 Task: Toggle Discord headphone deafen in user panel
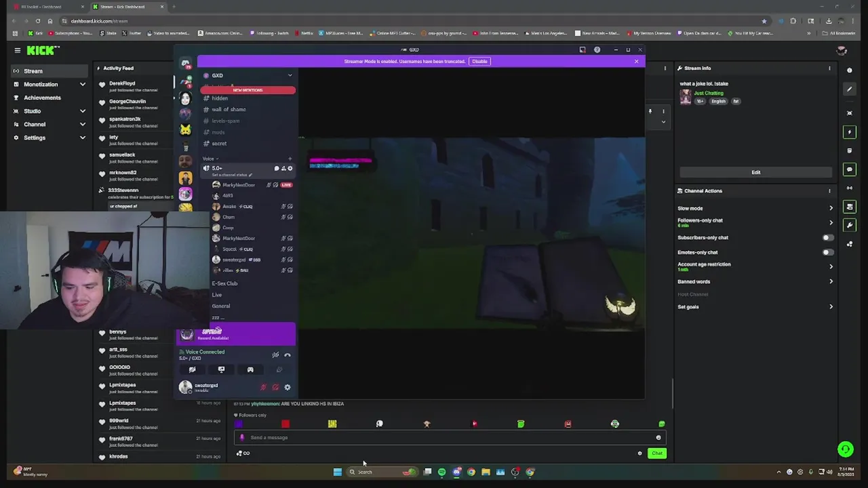coord(275,388)
